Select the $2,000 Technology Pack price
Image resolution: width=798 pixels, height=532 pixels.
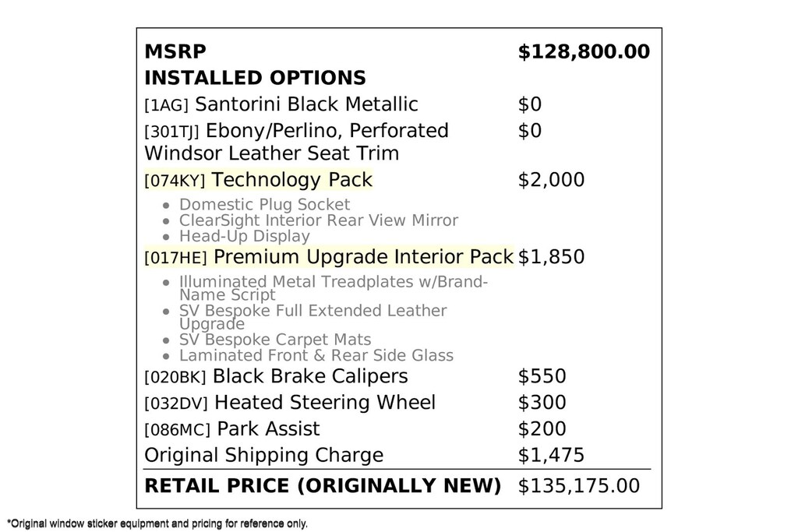[x=551, y=179]
